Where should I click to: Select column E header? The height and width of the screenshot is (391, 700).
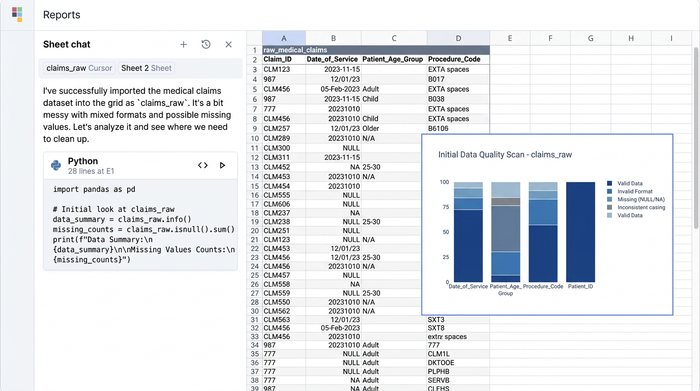(510, 38)
